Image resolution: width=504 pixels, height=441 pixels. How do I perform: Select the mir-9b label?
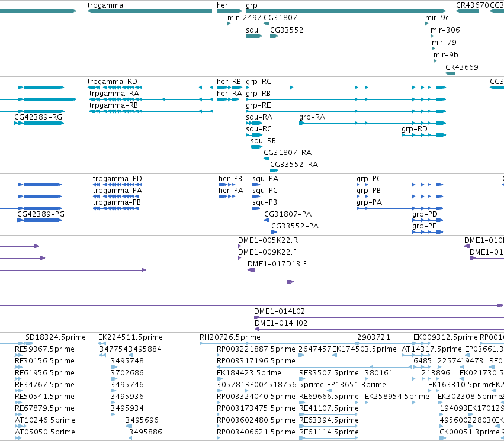tap(446, 55)
